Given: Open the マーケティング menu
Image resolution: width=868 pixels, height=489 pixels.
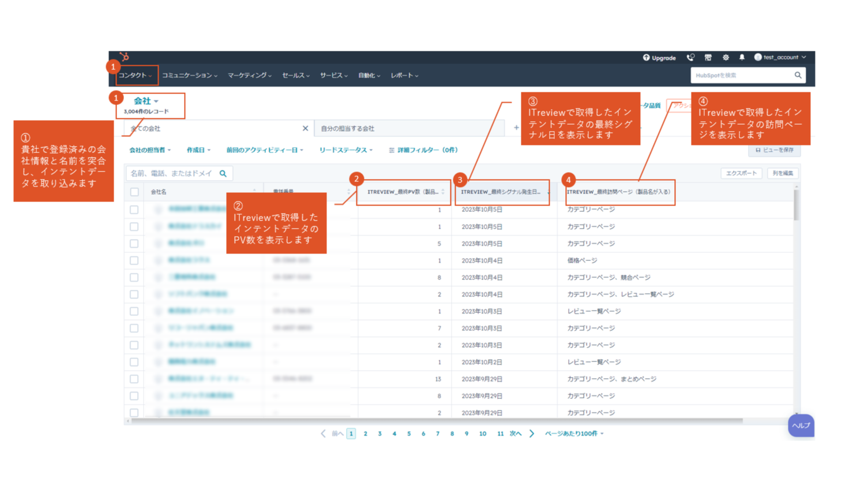Looking at the screenshot, I should pos(247,75).
